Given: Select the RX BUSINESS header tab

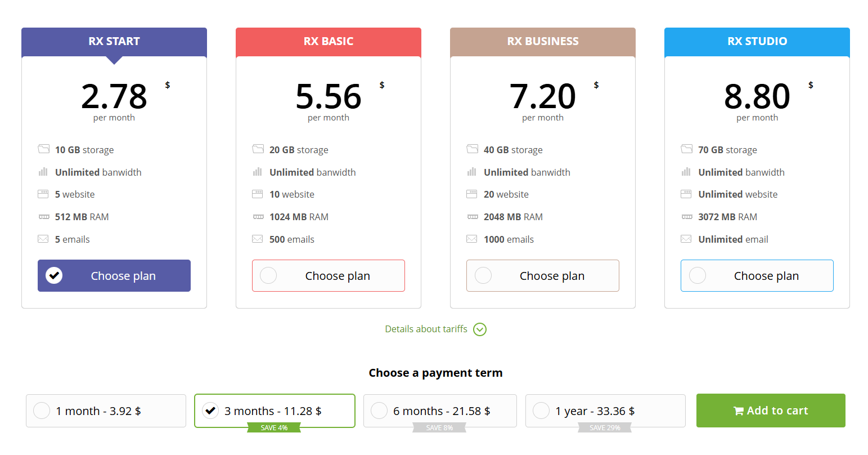Looking at the screenshot, I should (543, 42).
